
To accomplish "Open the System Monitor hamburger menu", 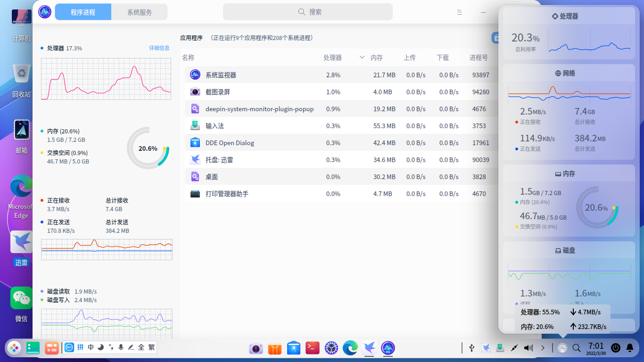I will point(460,12).
